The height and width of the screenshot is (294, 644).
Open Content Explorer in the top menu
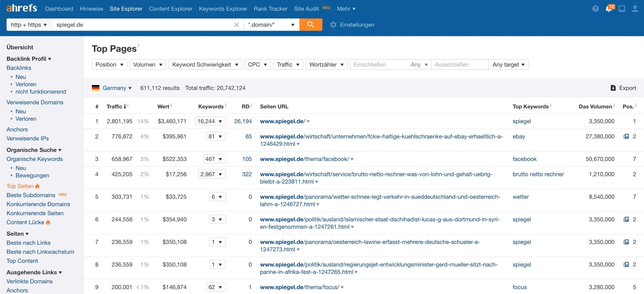(170, 8)
